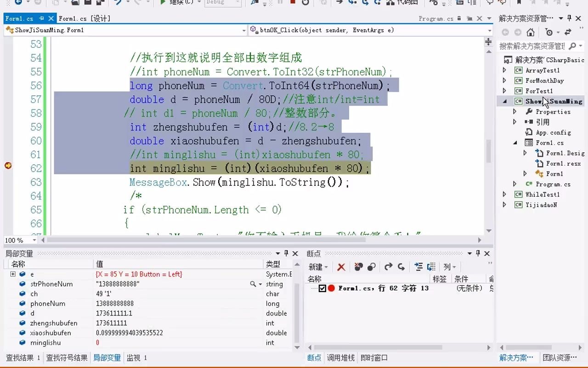Pin the Locals panel

286,253
